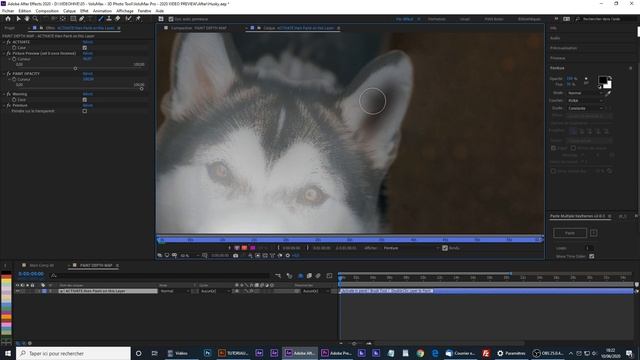640x360 pixels.
Task: Open FileZilla from the Windows taskbar
Action: tap(486, 353)
